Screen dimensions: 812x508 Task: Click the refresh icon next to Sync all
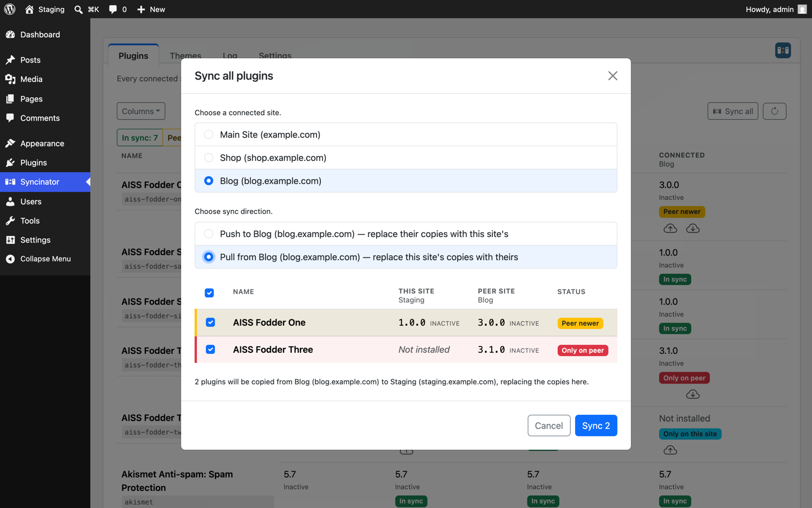point(774,111)
